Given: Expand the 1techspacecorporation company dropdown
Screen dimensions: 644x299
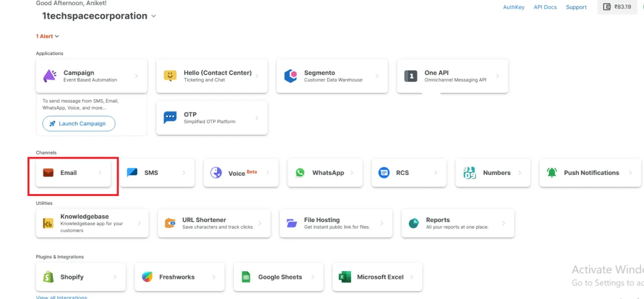Looking at the screenshot, I should click(x=154, y=16).
